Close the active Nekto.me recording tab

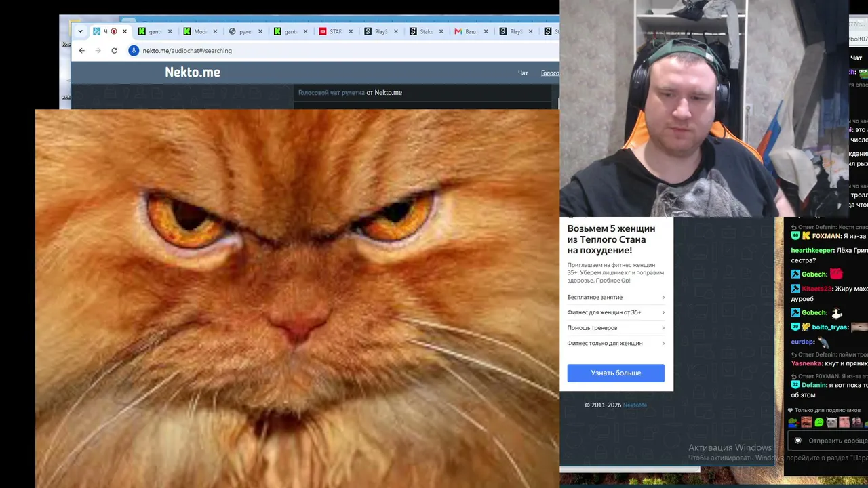[x=124, y=31]
